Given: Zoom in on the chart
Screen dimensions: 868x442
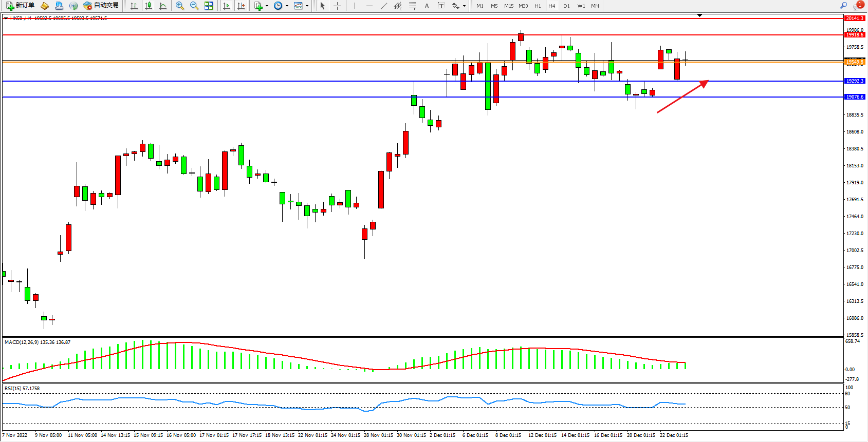Looking at the screenshot, I should 180,6.
